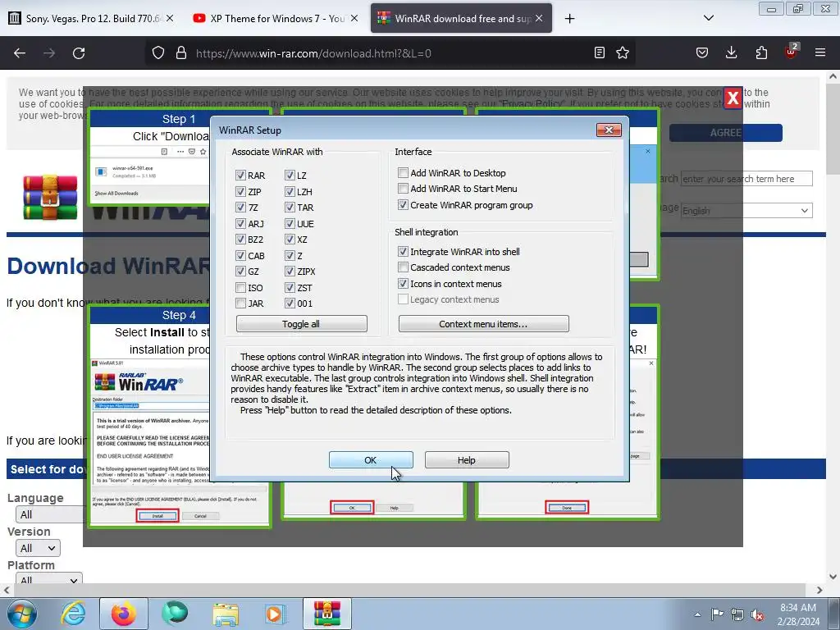Toggle the LZH association checkbox
840x630 pixels.
pos(290,191)
